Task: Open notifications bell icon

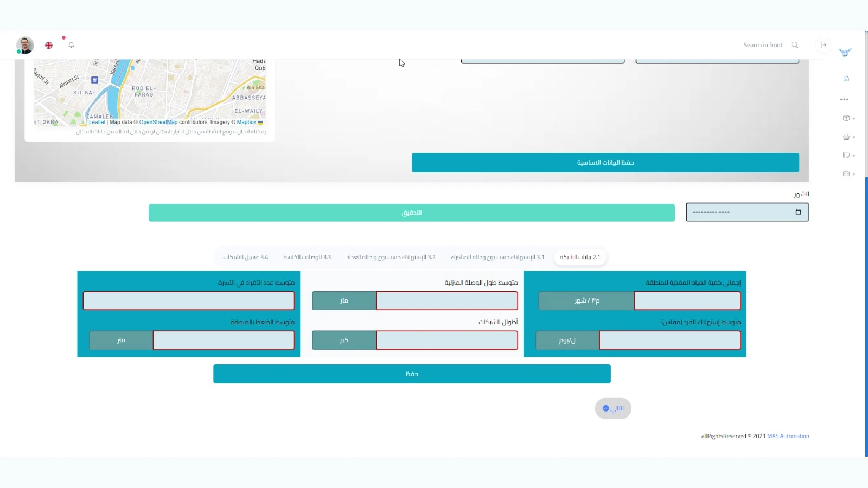Action: [71, 45]
